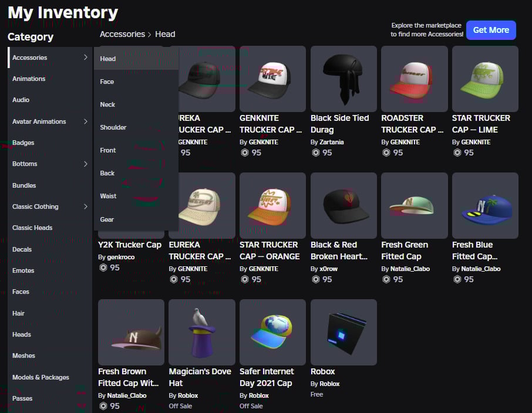Click Robux icon under Fresh Blue Fitted Cap
The image size is (532, 413).
pos(457,279)
